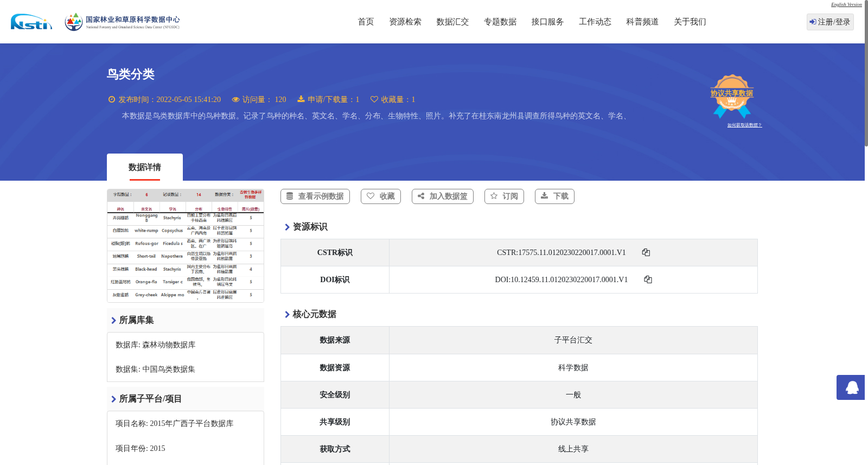Click the 订阅 button

[504, 196]
